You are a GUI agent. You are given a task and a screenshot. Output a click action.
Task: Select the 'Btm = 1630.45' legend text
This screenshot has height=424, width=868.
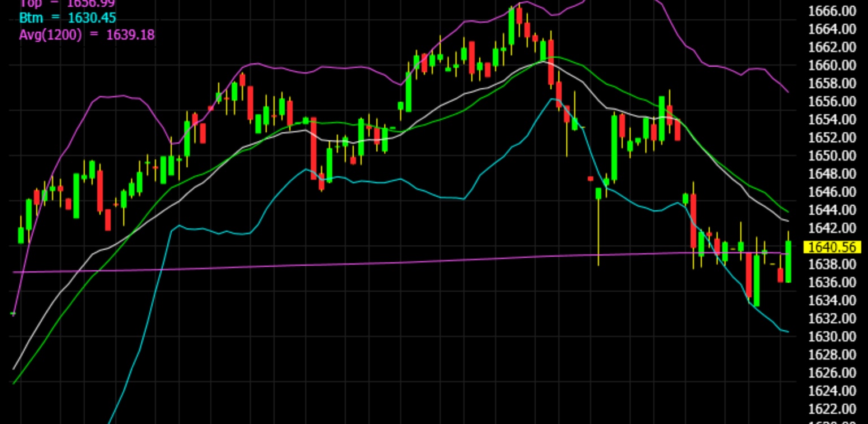click(67, 19)
